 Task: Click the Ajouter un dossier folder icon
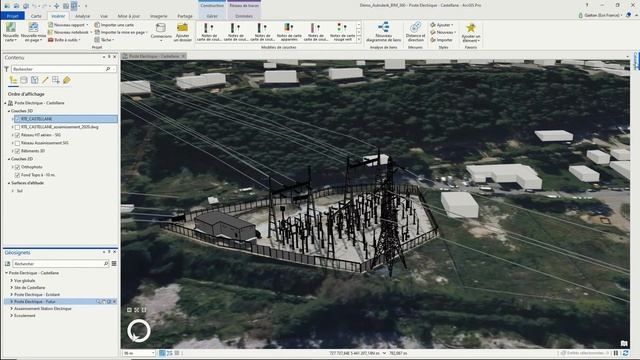pyautogui.click(x=182, y=28)
